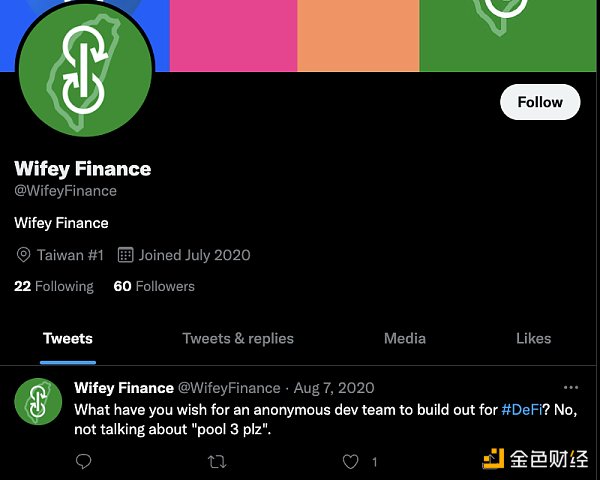Follow the Wifey Finance account
Viewport: 600px width, 480px height.
pyautogui.click(x=540, y=102)
